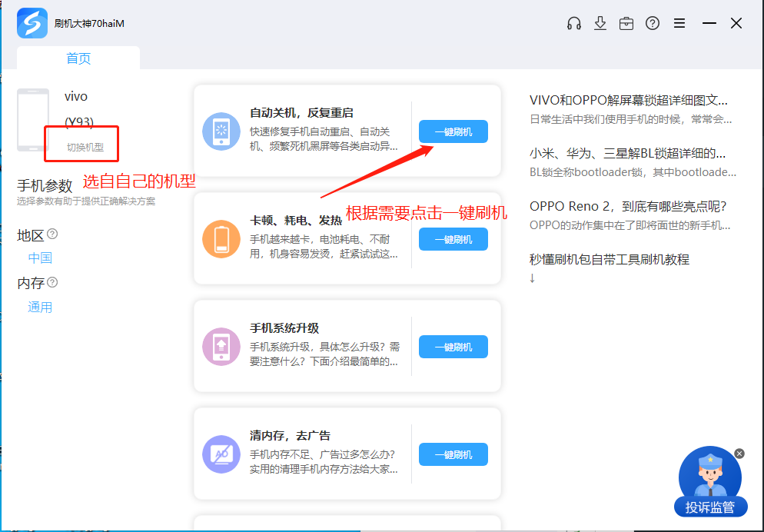Open the hamburger menu in title bar
Screen dimensions: 764x532
679,23
